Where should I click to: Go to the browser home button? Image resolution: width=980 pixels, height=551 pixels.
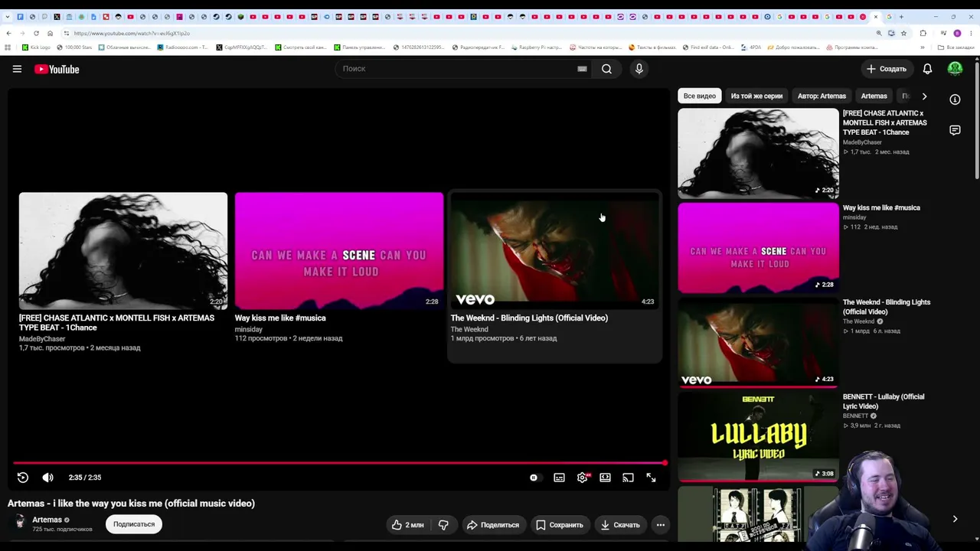pyautogui.click(x=50, y=33)
